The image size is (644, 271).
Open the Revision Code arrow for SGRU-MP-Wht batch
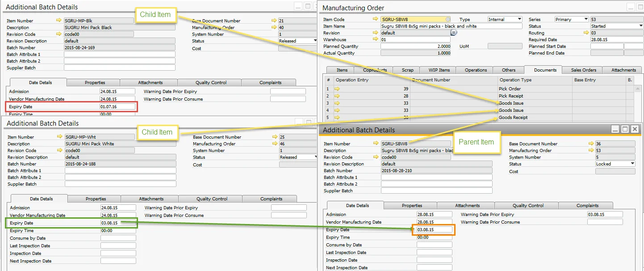click(x=60, y=151)
